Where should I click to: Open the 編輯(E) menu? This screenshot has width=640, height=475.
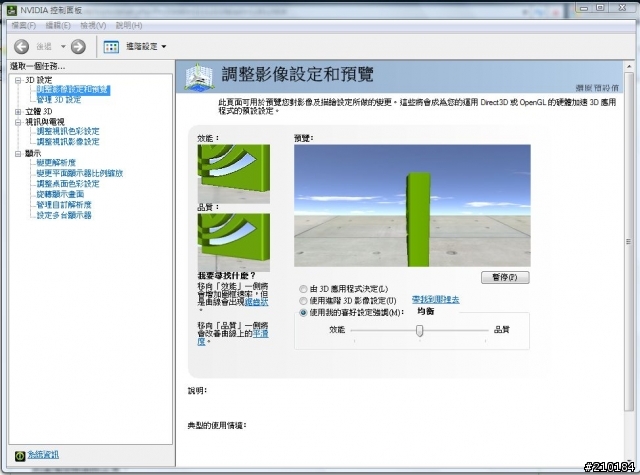[58, 26]
